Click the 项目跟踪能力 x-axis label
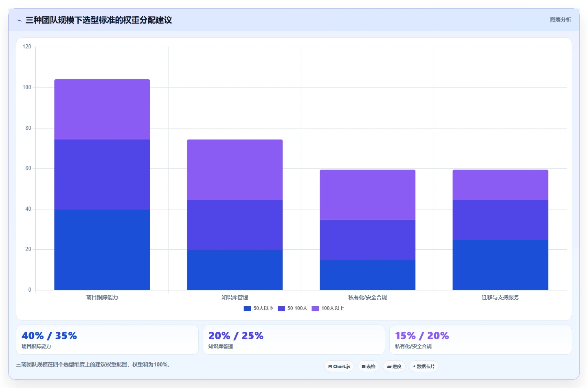This screenshot has height=388, width=588. coord(102,297)
